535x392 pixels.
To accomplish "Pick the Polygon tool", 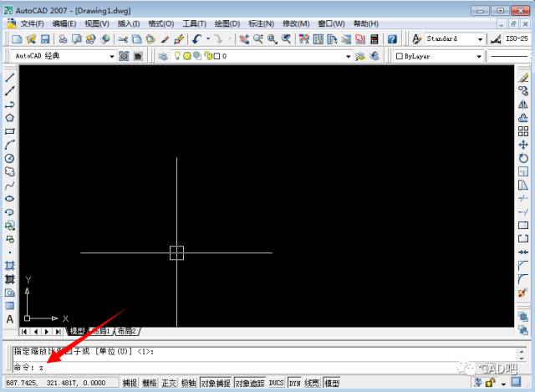I will (x=10, y=118).
